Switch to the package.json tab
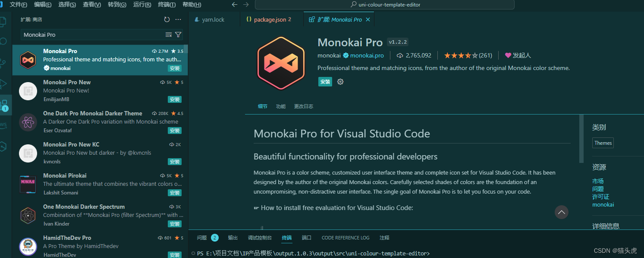The image size is (644, 258). 269,19
